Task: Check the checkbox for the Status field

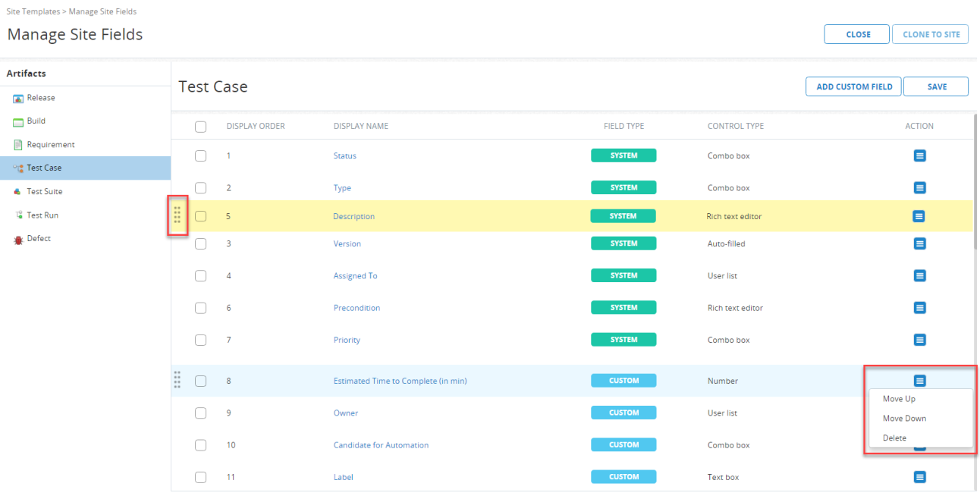Action: [x=200, y=155]
